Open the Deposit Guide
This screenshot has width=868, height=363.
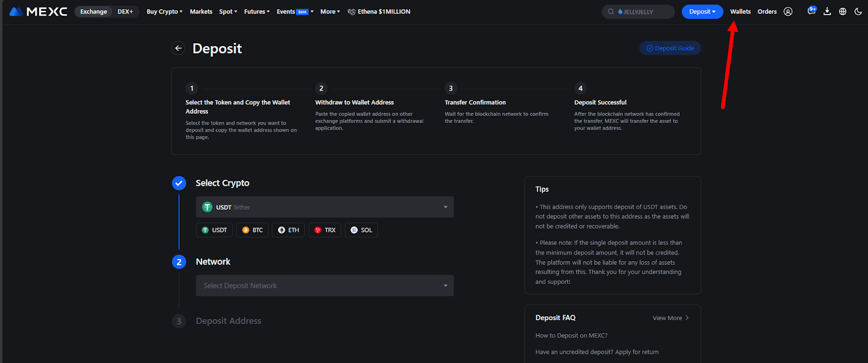click(x=671, y=48)
